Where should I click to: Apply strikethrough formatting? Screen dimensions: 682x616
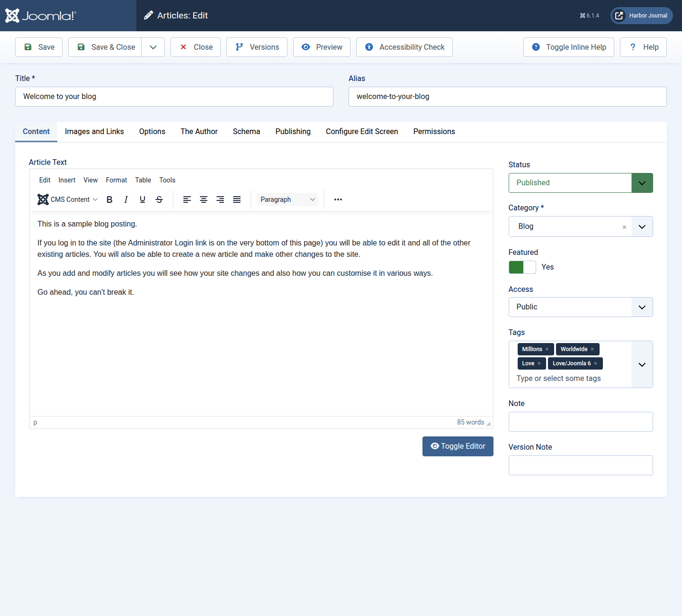pos(159,199)
